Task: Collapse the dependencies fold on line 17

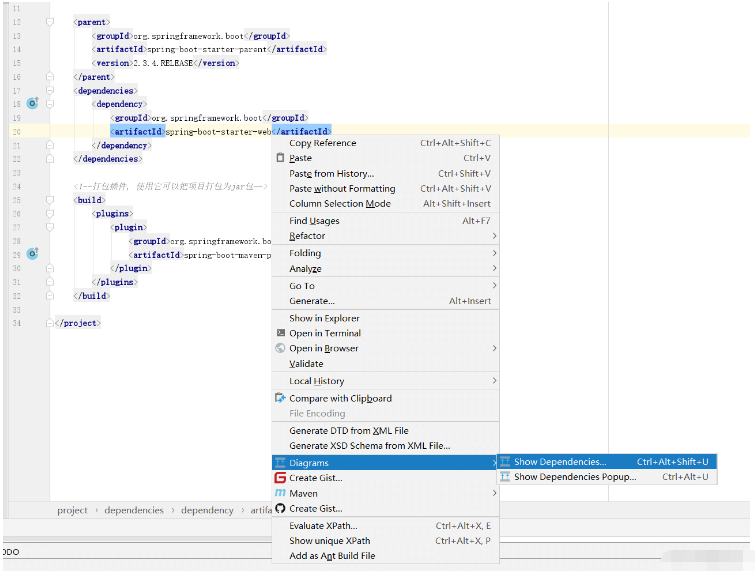Action: coord(50,90)
